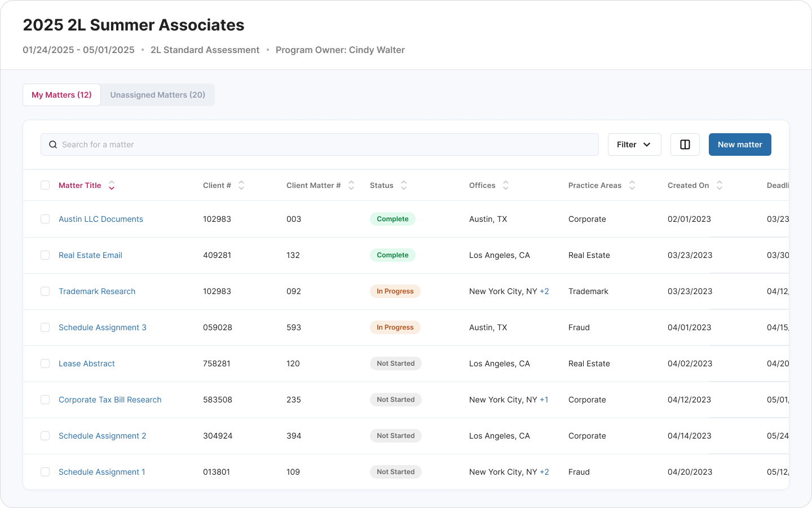Image resolution: width=812 pixels, height=508 pixels.
Task: Click the Client Matter # sort arrows
Action: pos(351,185)
